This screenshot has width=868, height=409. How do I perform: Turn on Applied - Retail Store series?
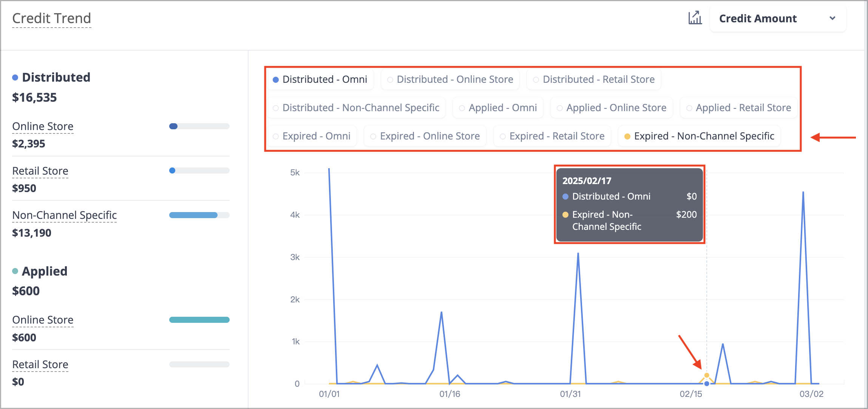pos(738,108)
